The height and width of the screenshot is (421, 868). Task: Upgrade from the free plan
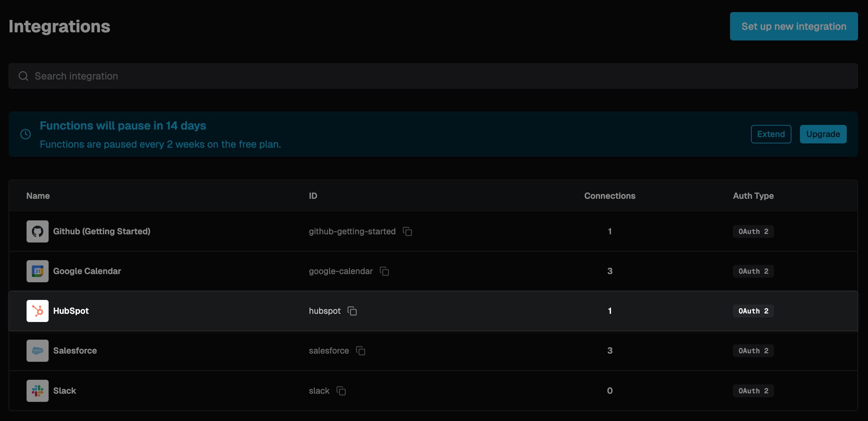pos(823,134)
